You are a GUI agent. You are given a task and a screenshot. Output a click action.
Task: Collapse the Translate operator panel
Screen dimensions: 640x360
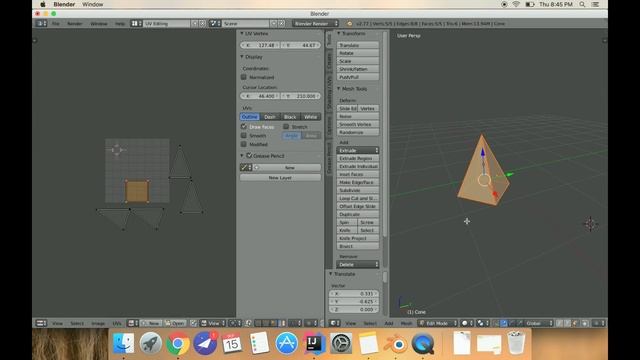click(331, 274)
